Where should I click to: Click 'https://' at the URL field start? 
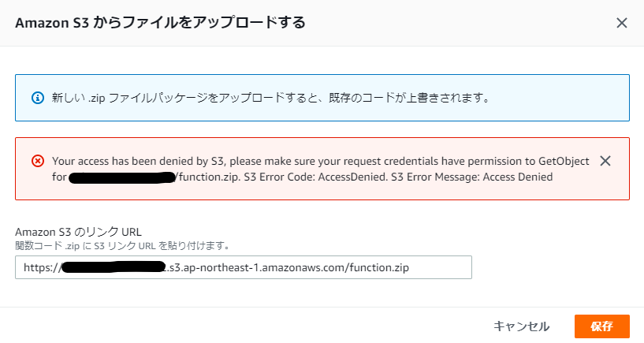point(41,267)
